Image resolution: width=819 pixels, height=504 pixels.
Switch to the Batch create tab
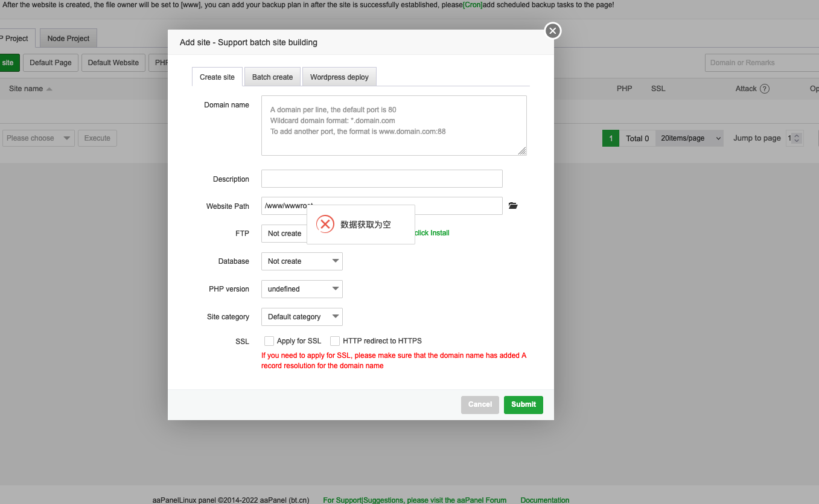coord(272,77)
